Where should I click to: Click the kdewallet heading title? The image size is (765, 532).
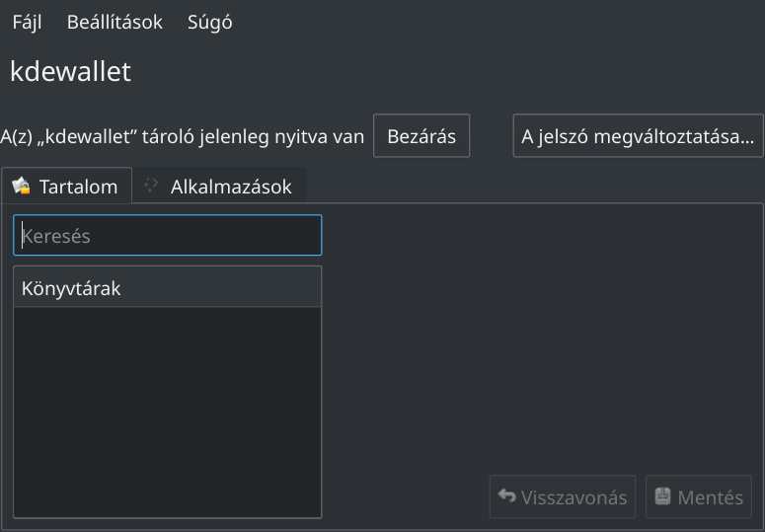click(71, 71)
